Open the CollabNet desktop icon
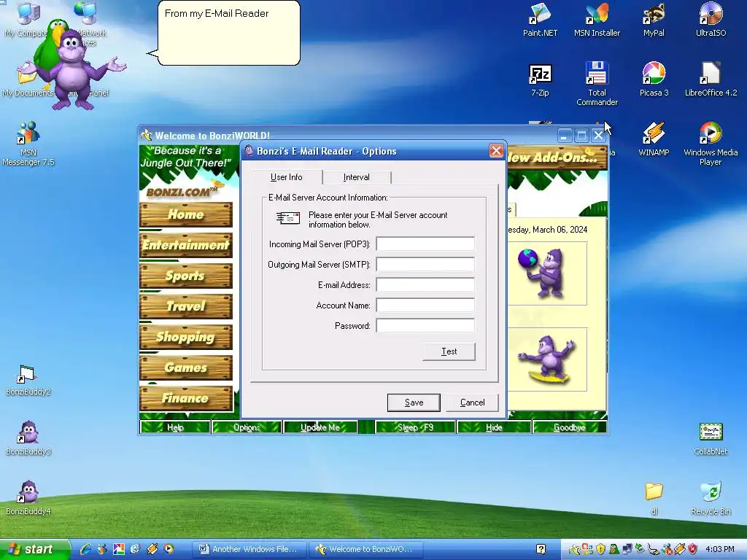 (x=711, y=438)
